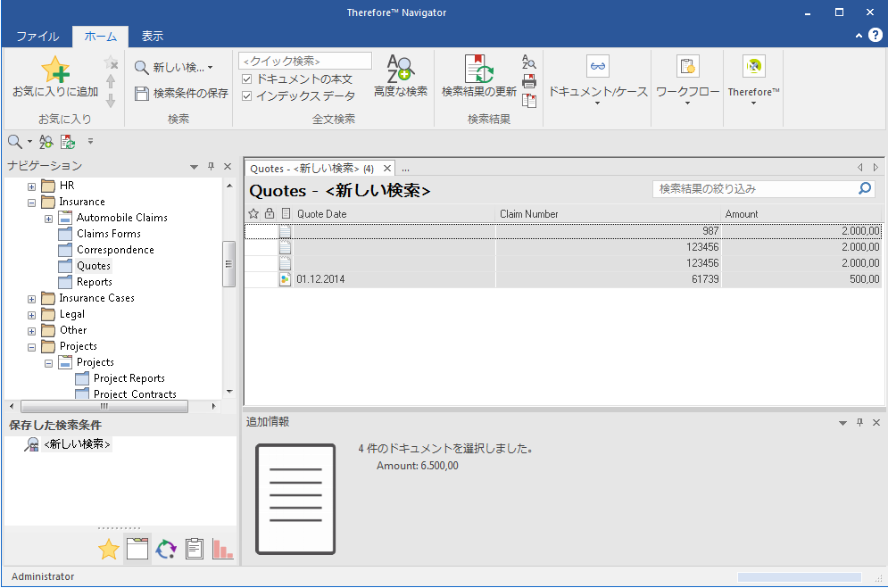Move favorite up with the up arrow
The image size is (888, 588).
pos(111,81)
